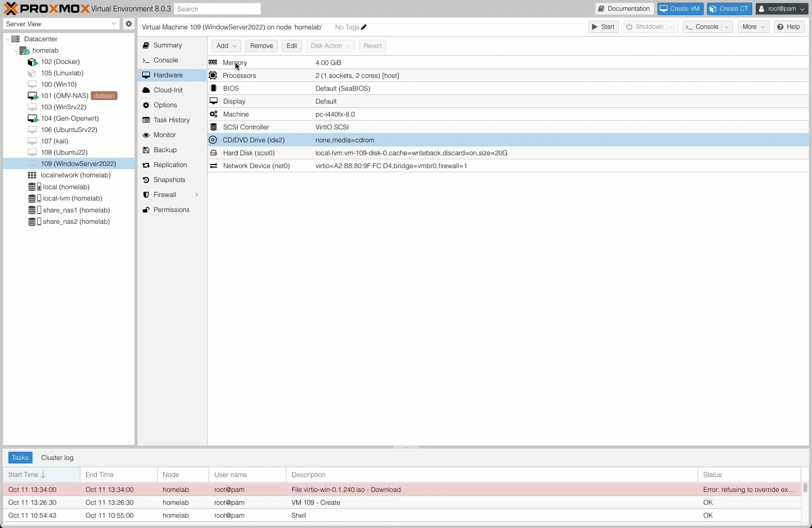
Task: Select 104 (Gen-Openwrt) in the tree
Action: click(x=69, y=119)
